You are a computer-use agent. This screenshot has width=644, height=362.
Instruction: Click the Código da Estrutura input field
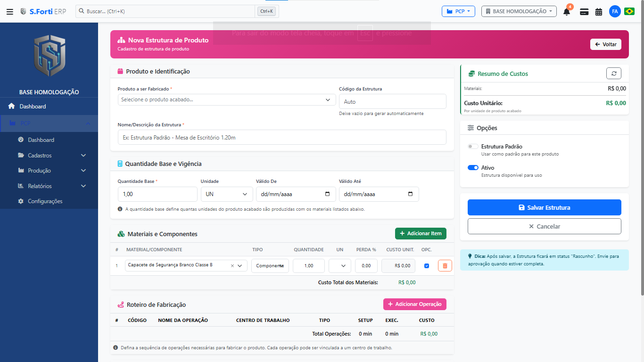tap(393, 102)
